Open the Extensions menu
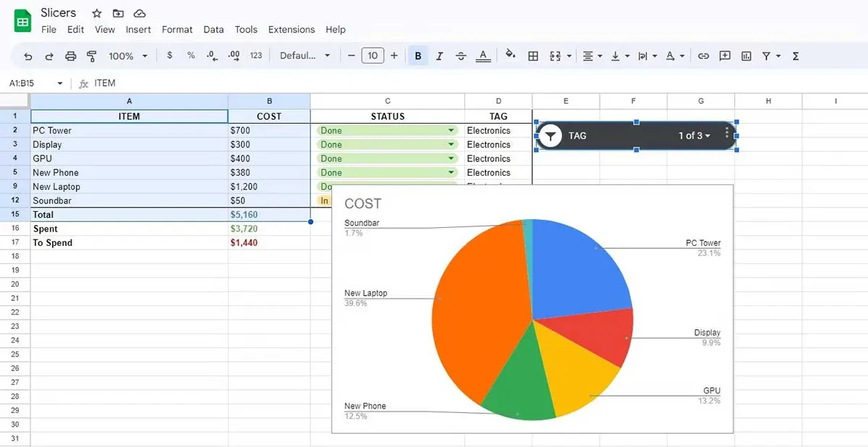This screenshot has height=447, width=868. pyautogui.click(x=292, y=30)
